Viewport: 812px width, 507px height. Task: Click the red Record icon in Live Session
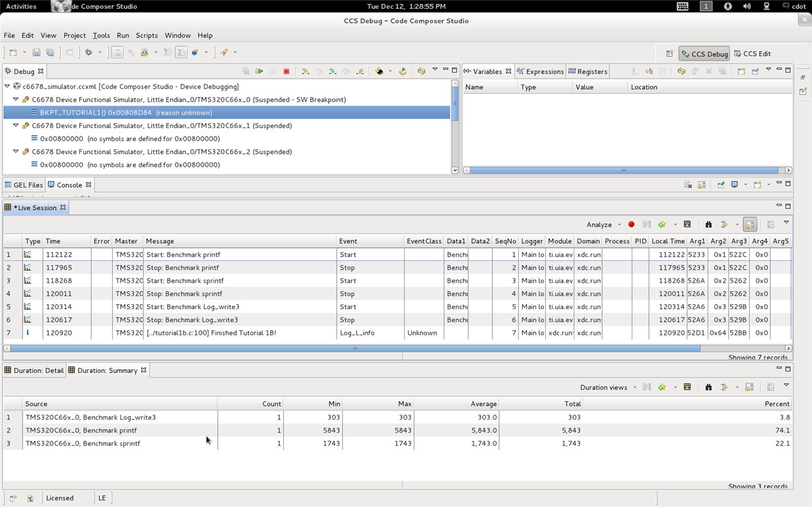[x=631, y=224]
